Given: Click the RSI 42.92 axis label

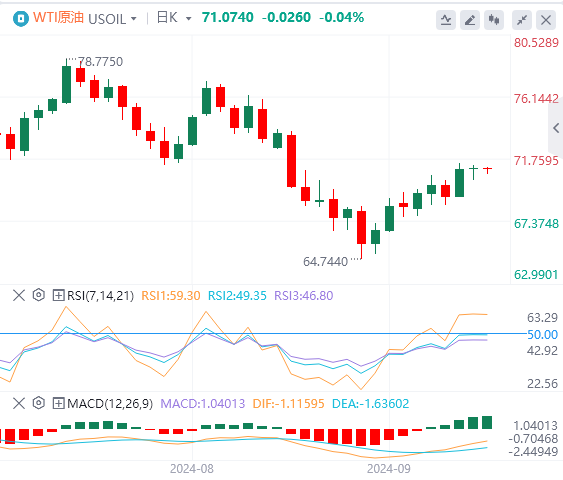Looking at the screenshot, I should pyautogui.click(x=543, y=350).
